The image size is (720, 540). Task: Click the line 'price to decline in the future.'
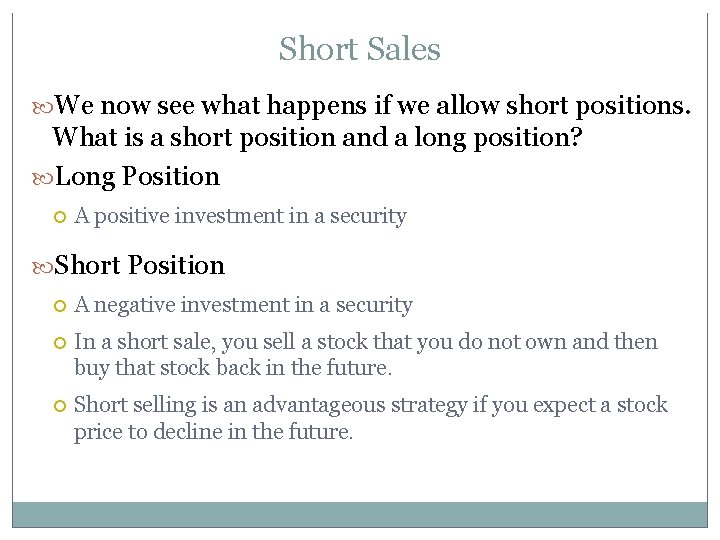pos(214,432)
